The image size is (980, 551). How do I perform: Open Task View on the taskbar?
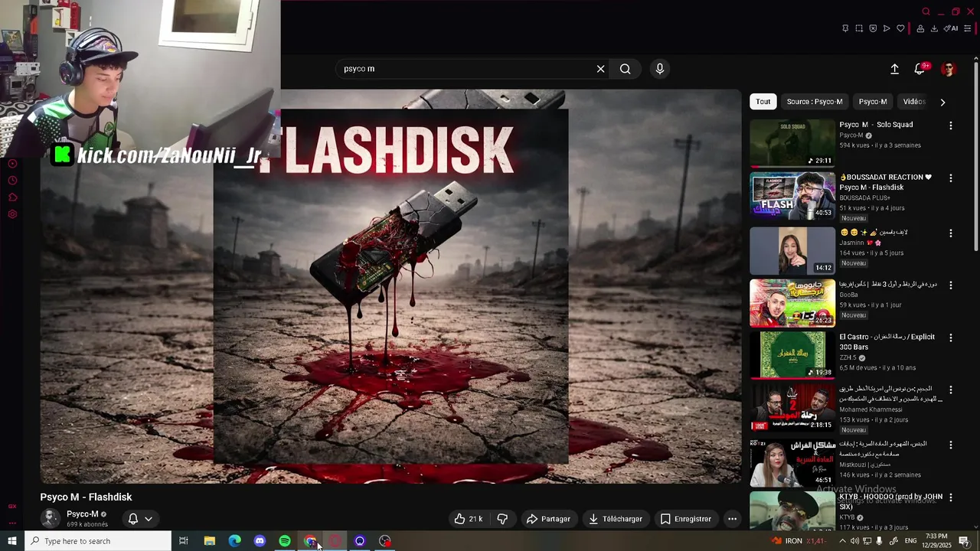[x=184, y=541]
